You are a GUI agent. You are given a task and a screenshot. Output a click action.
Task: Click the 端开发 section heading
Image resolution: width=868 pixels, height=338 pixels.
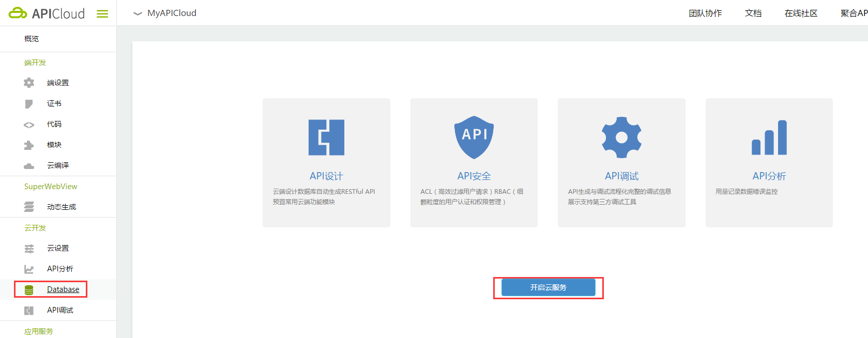(35, 63)
